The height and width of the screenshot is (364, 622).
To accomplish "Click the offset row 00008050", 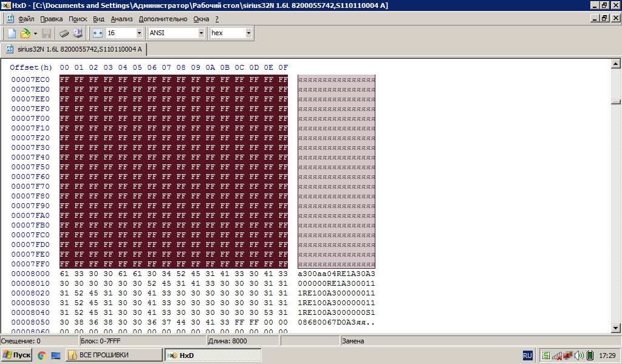I will [30, 322].
